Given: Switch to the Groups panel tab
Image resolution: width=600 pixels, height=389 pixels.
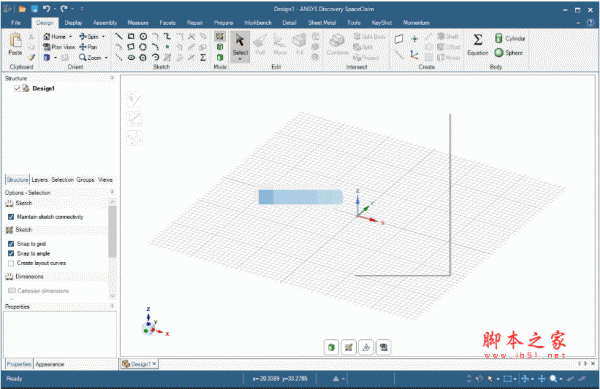Looking at the screenshot, I should [85, 180].
